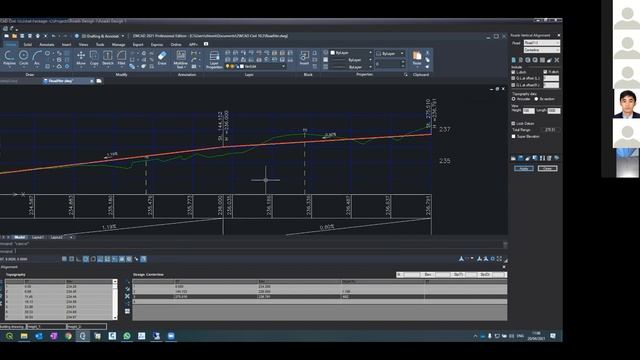The height and width of the screenshot is (360, 640).
Task: Open WhatsApp from the taskbar
Action: point(127,336)
